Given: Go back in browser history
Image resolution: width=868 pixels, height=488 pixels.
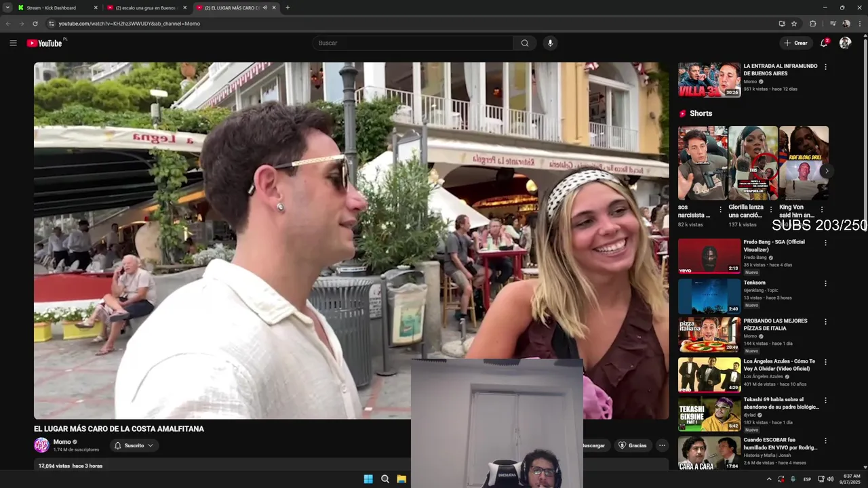Looking at the screenshot, I should click(x=8, y=24).
